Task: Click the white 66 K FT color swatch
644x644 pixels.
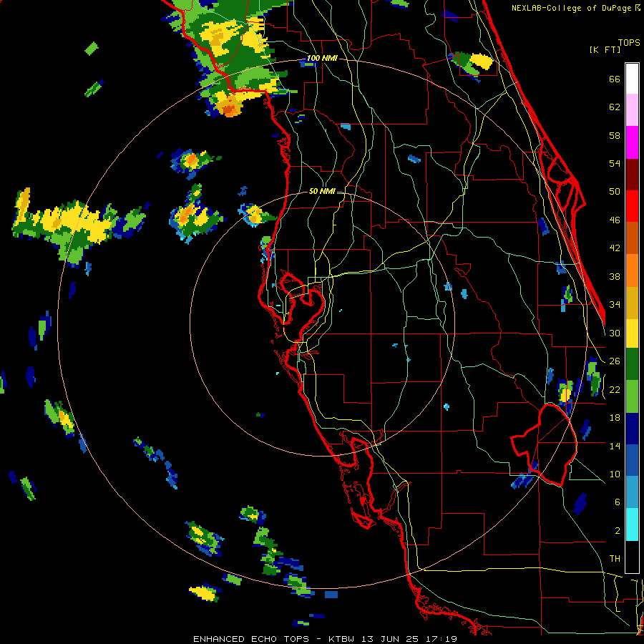Action: click(x=632, y=79)
